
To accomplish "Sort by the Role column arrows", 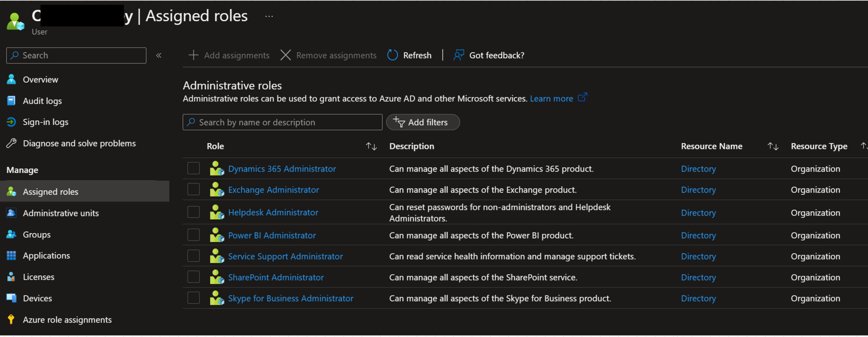I will point(371,146).
